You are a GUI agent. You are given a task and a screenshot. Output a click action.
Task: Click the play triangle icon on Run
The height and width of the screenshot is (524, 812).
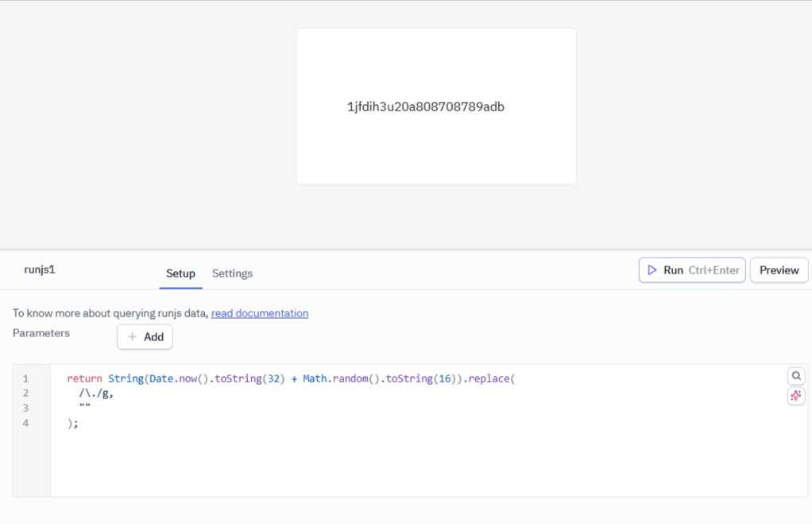pyautogui.click(x=652, y=270)
